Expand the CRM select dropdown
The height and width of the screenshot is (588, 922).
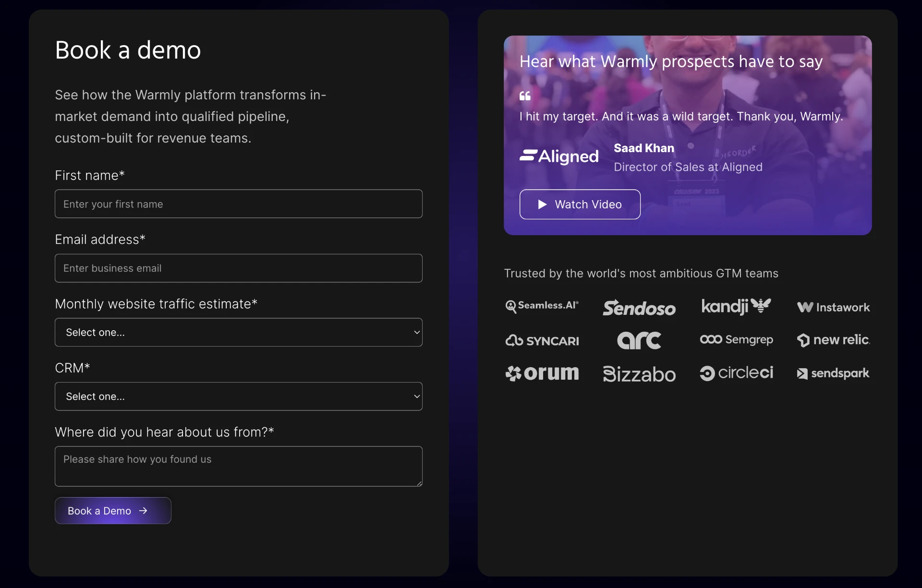point(238,396)
